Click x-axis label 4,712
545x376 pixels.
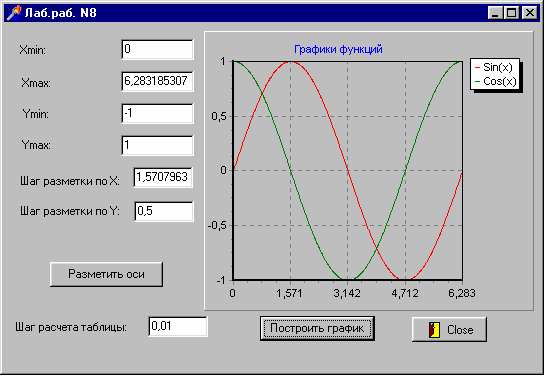[x=405, y=293]
